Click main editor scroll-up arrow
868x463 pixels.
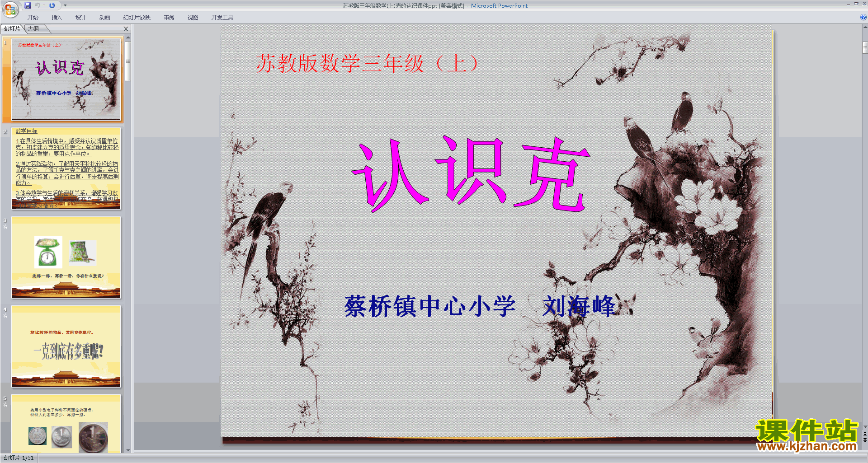point(865,27)
